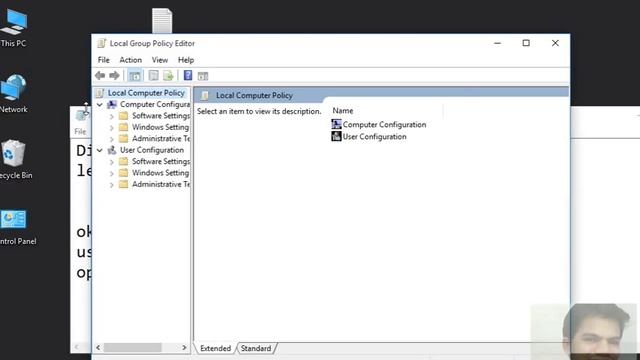Click the Back arrow toolbar icon

point(100,76)
